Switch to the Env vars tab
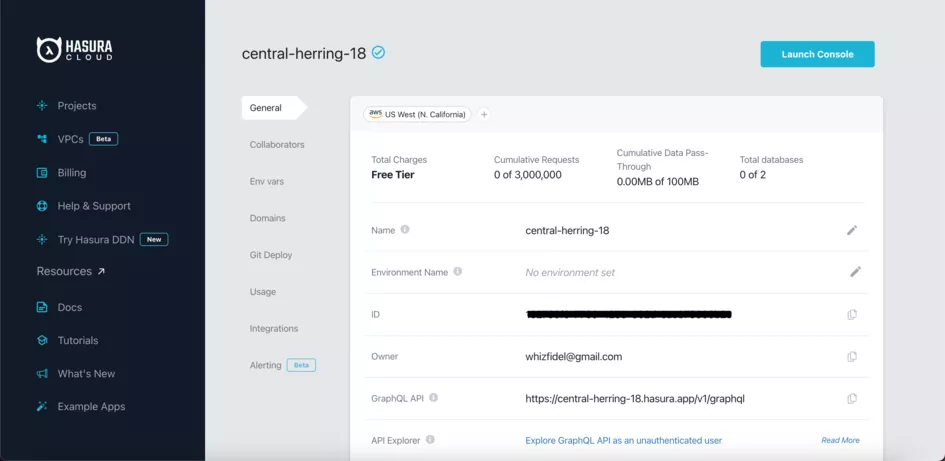The width and height of the screenshot is (945, 461). [x=266, y=181]
